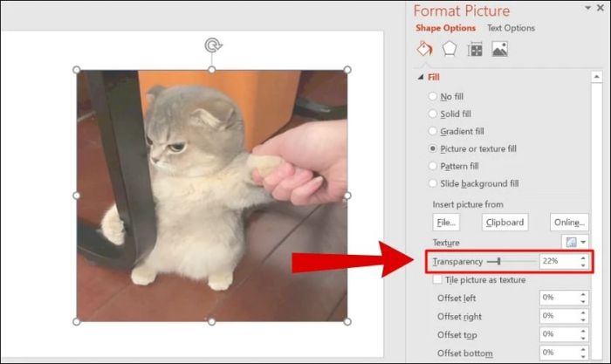Click the Format Picture pane title
Viewport: 611px width, 364px height.
tap(462, 11)
